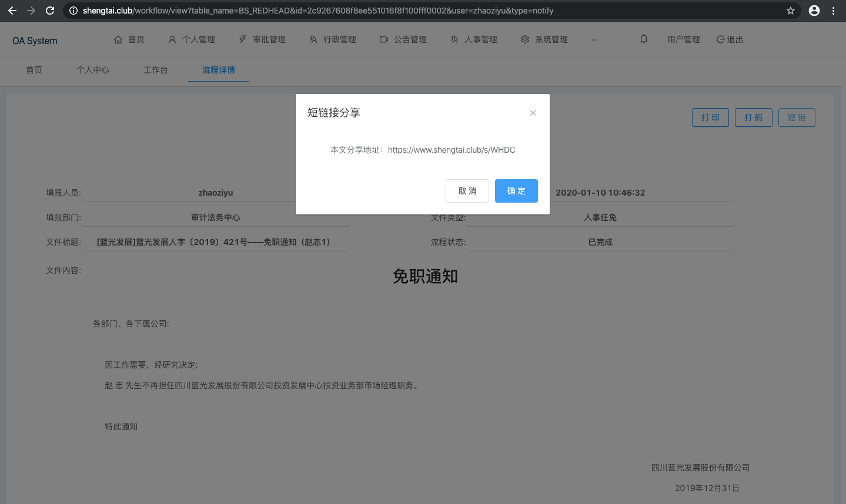Click the gear icon beside 系统管理
The height and width of the screenshot is (504, 846).
pos(525,39)
